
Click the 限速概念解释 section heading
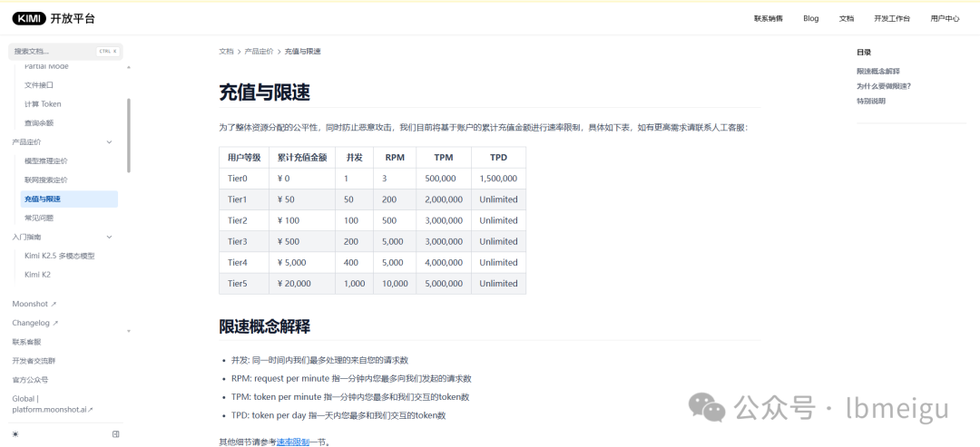click(264, 326)
